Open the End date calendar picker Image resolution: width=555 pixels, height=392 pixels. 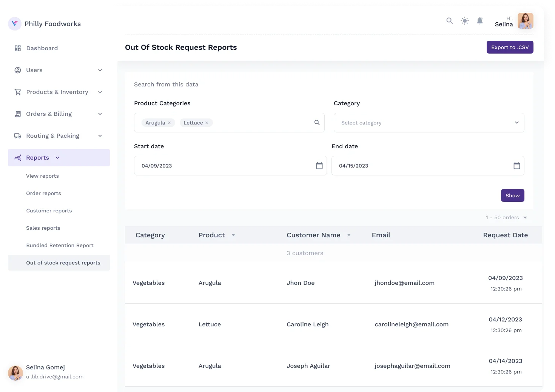pyautogui.click(x=516, y=166)
